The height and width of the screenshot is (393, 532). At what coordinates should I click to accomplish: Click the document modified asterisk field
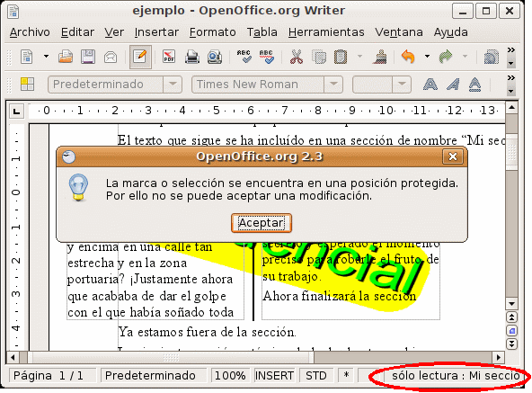346,376
